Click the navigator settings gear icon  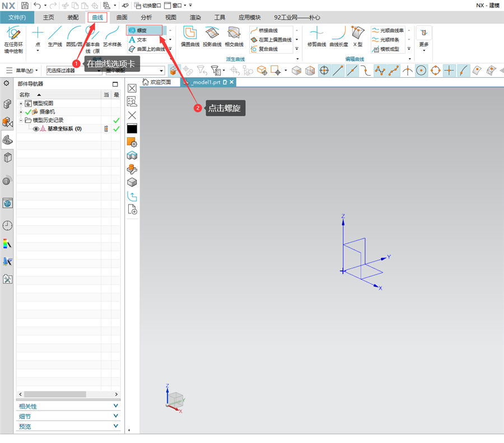pos(6,83)
